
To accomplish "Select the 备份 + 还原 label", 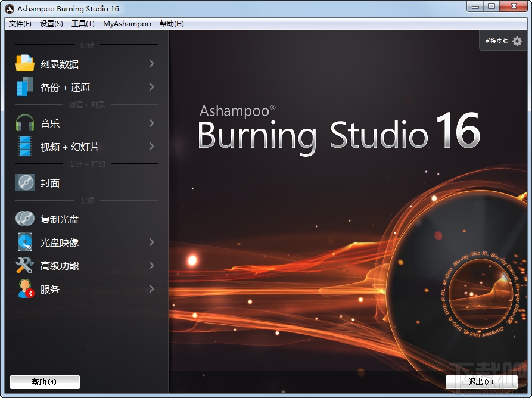I will (x=65, y=87).
